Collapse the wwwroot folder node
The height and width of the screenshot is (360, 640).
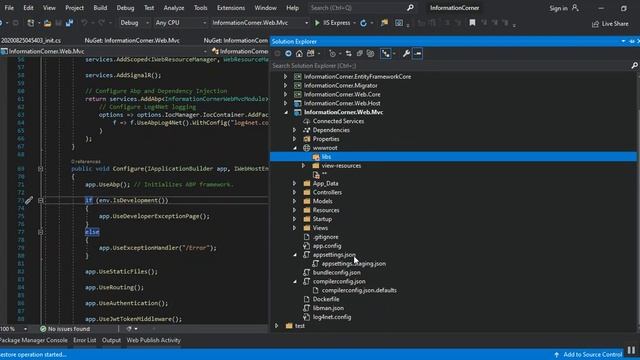(x=295, y=148)
